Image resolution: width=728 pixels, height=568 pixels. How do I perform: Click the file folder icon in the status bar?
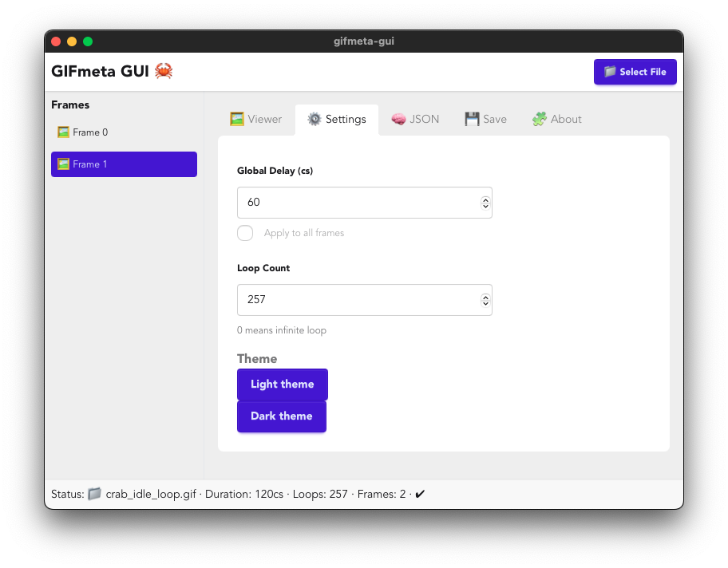click(94, 493)
